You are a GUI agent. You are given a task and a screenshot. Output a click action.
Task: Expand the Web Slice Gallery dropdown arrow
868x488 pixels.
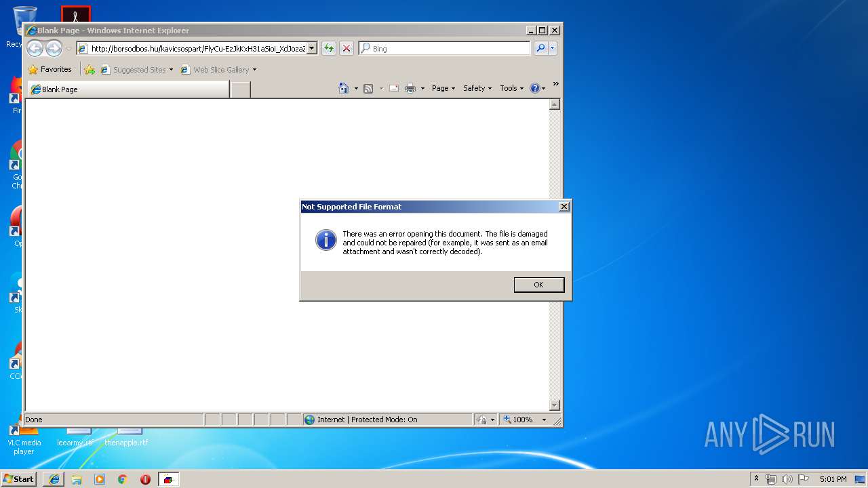[x=254, y=70]
